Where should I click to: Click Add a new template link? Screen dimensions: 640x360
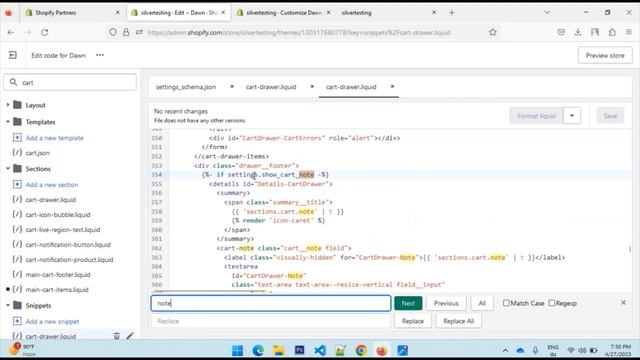[55, 138]
